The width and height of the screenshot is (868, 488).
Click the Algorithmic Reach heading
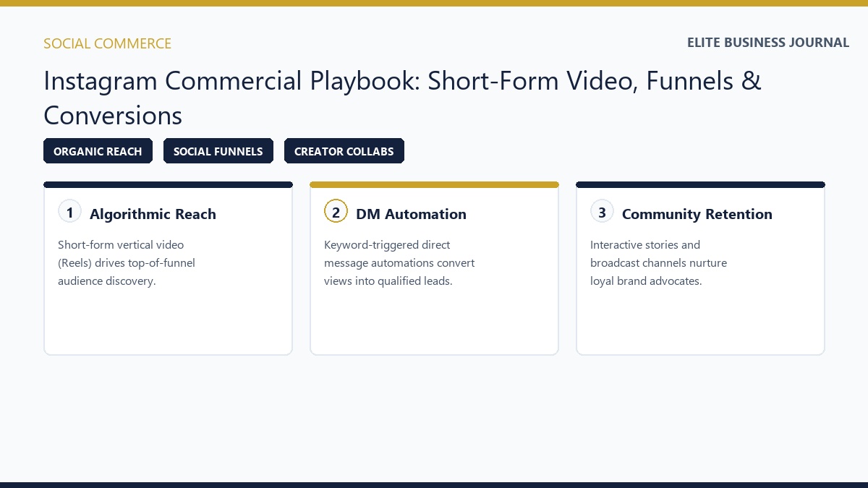pyautogui.click(x=153, y=214)
